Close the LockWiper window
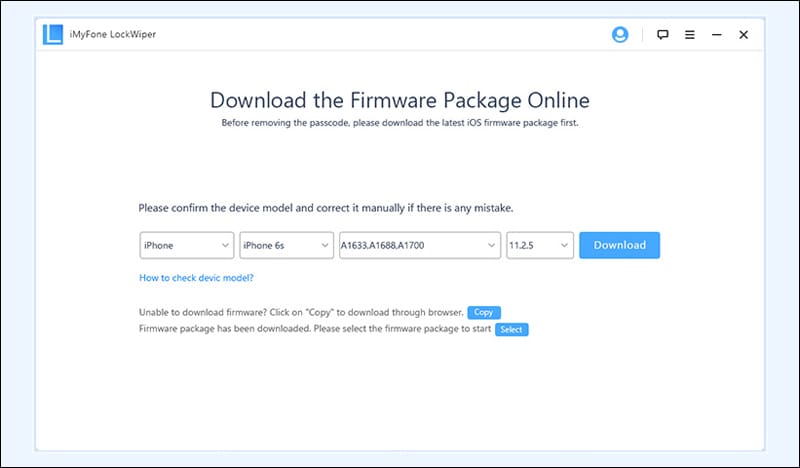800x468 pixels. 743,35
